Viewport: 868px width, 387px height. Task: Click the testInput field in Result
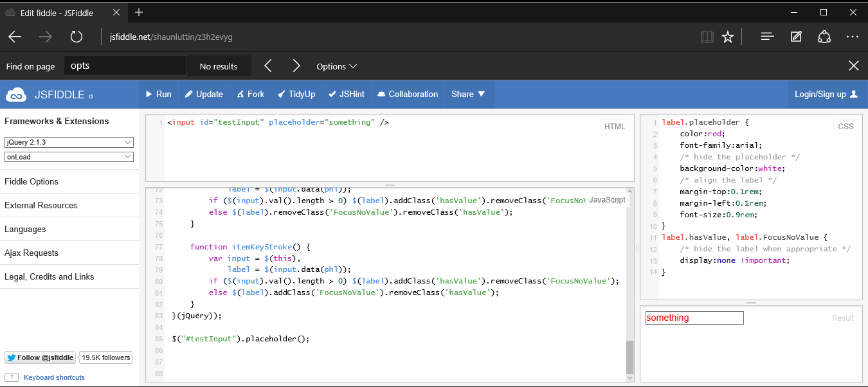tap(694, 318)
